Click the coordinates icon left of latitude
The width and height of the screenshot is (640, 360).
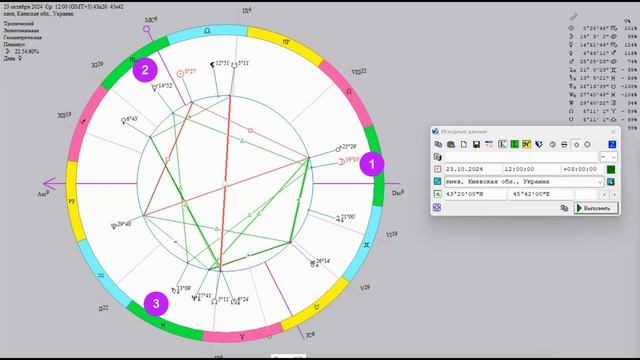point(438,194)
